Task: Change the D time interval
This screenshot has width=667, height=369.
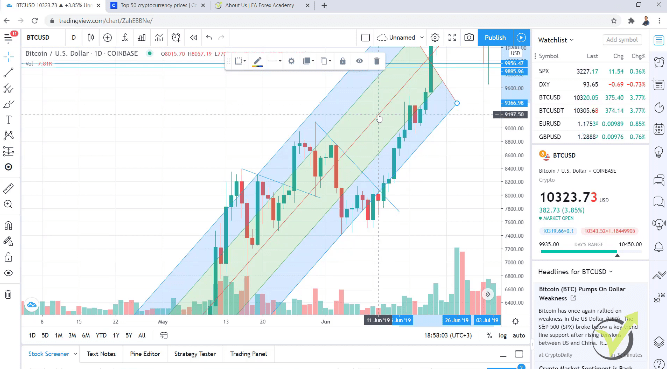Action: 74,37
